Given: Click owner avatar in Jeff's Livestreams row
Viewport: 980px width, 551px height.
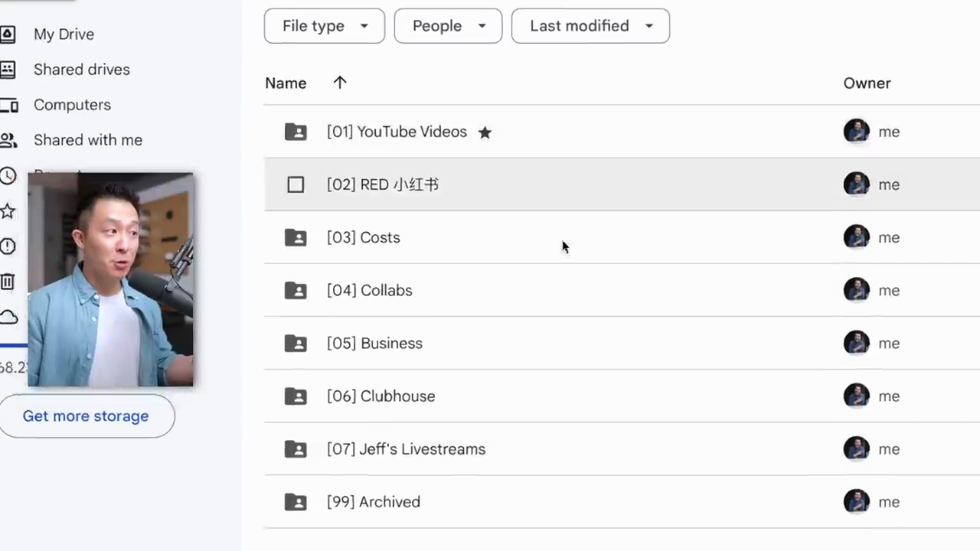Looking at the screenshot, I should (856, 448).
